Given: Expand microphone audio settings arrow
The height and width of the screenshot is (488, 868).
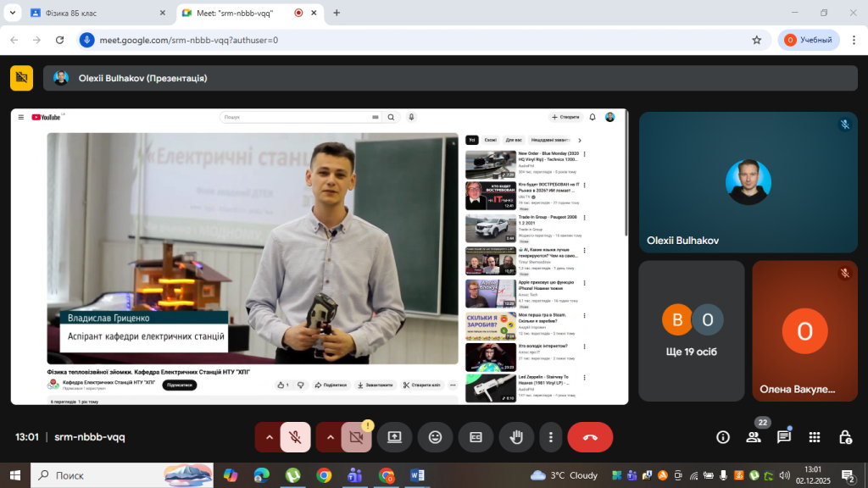Looking at the screenshot, I should pos(270,437).
